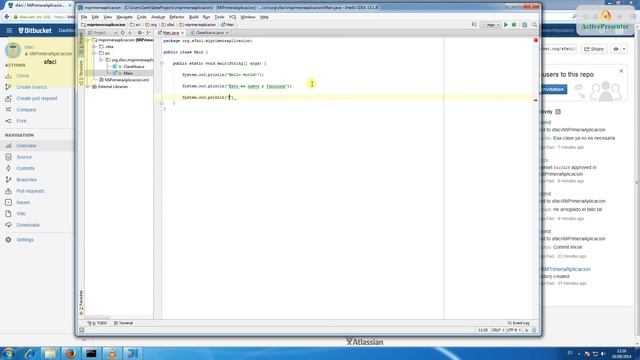Open Project Structure icon in IntelliJ toolbar
This screenshot has height=360, width=640.
point(524,25)
